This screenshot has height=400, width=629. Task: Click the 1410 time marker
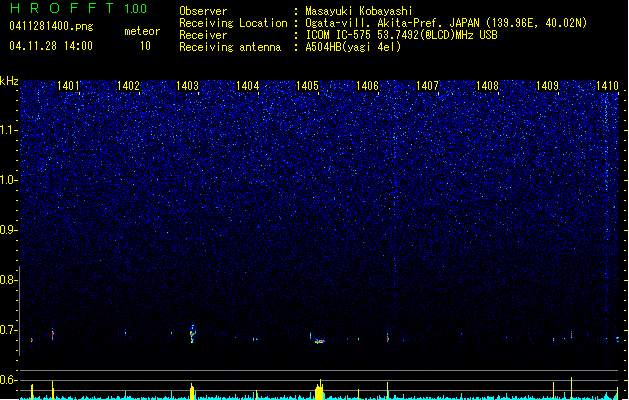[607, 86]
